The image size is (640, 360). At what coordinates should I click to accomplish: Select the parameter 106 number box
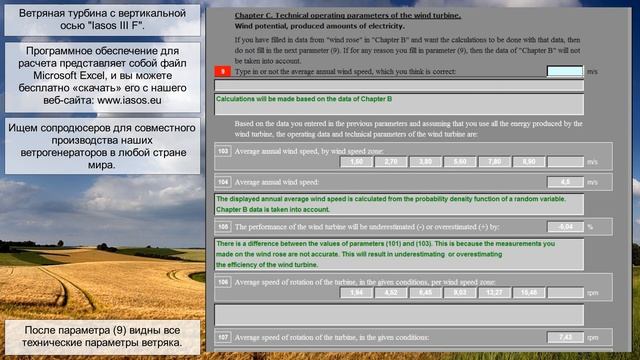pyautogui.click(x=223, y=282)
